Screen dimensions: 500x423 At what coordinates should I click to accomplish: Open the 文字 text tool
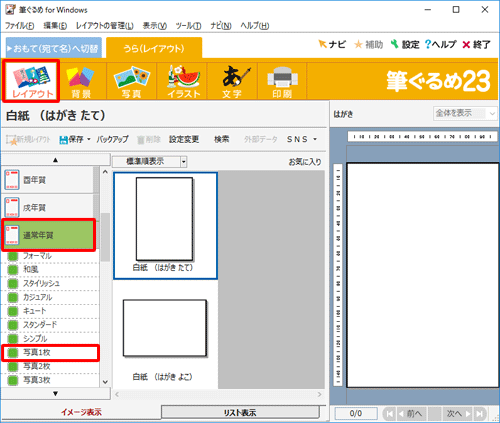pyautogui.click(x=232, y=81)
